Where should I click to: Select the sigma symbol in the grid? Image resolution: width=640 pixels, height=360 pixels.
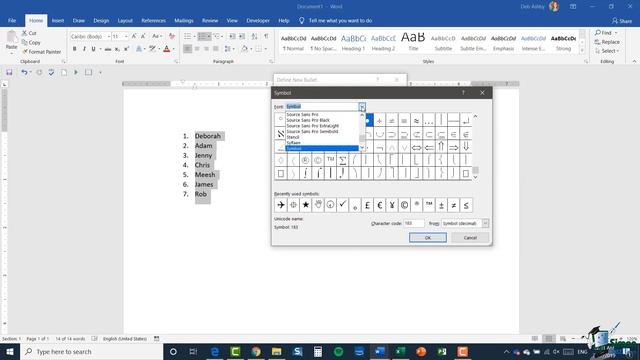click(342, 160)
